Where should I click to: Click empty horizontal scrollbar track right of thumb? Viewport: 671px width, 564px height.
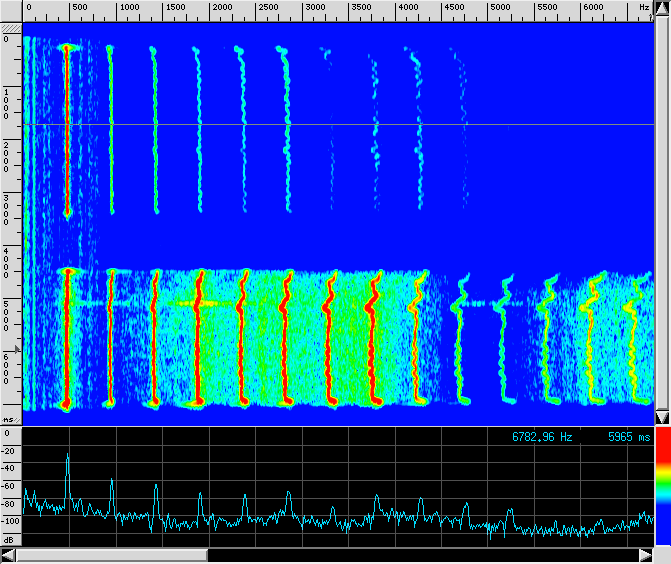click(420, 555)
